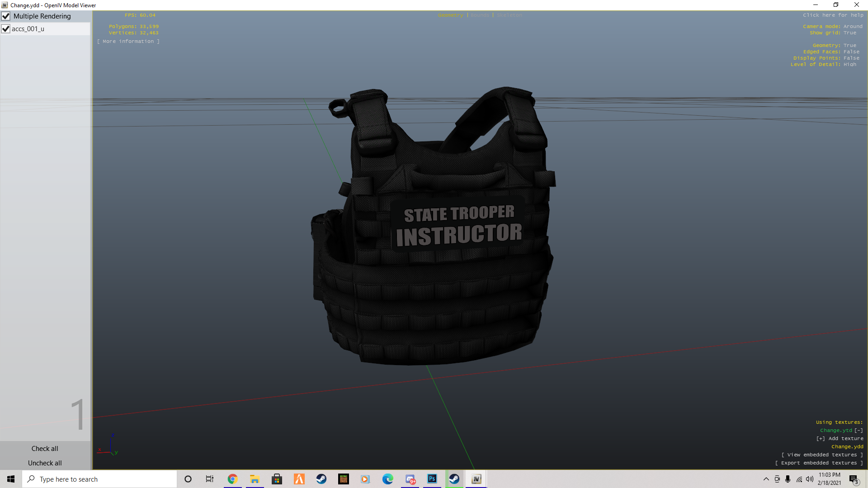Toggle the Multiple Rendering checkbox
This screenshot has width=868, height=488.
click(6, 16)
